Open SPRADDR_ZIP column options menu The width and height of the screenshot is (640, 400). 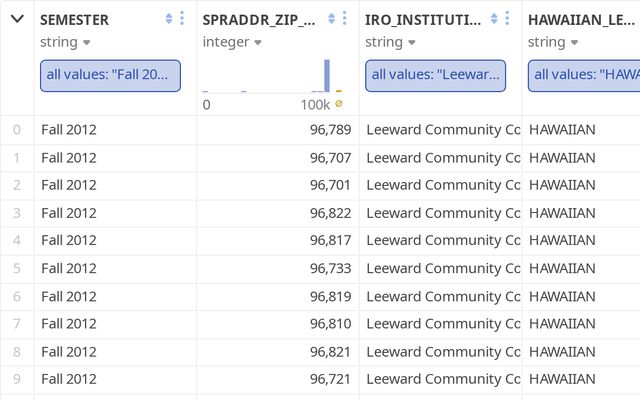coord(345,18)
